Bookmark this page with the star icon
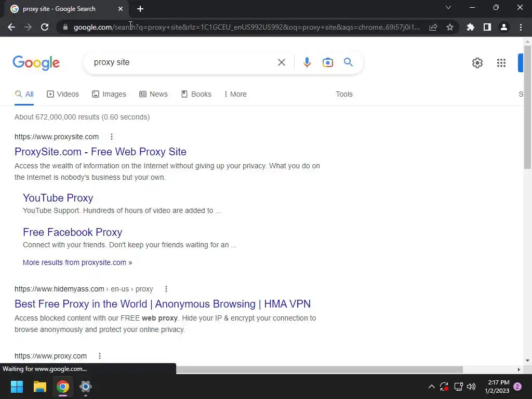This screenshot has width=532, height=399. coord(450,27)
